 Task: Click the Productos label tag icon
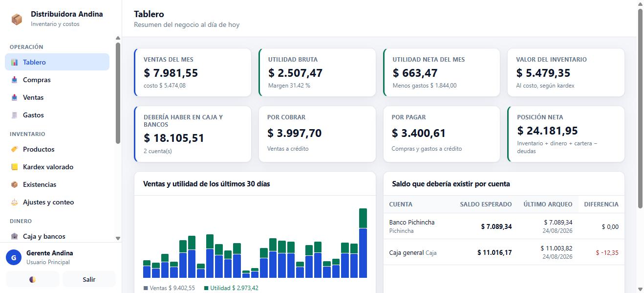(14, 149)
